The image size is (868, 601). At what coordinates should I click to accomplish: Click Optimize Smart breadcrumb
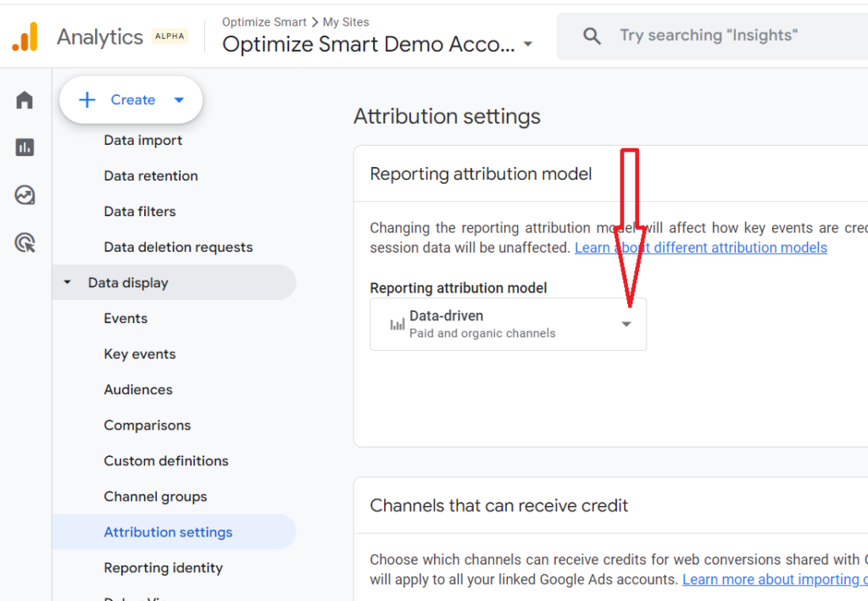pyautogui.click(x=264, y=22)
